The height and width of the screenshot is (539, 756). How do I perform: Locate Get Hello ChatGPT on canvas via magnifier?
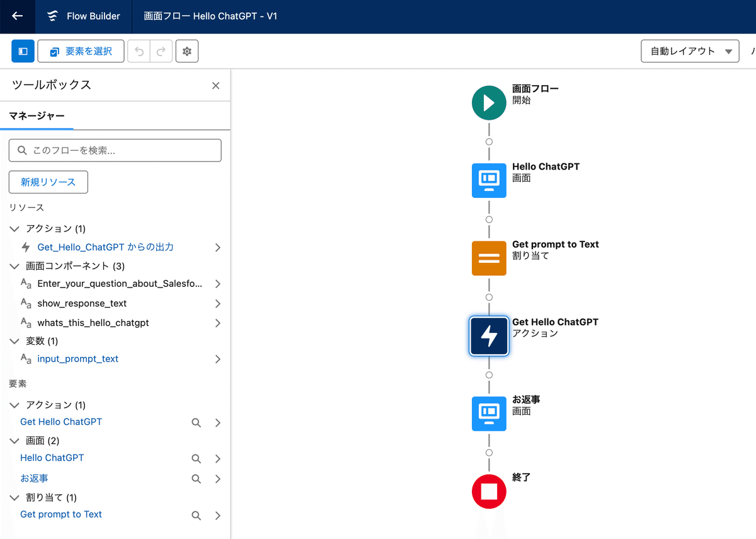[196, 422]
